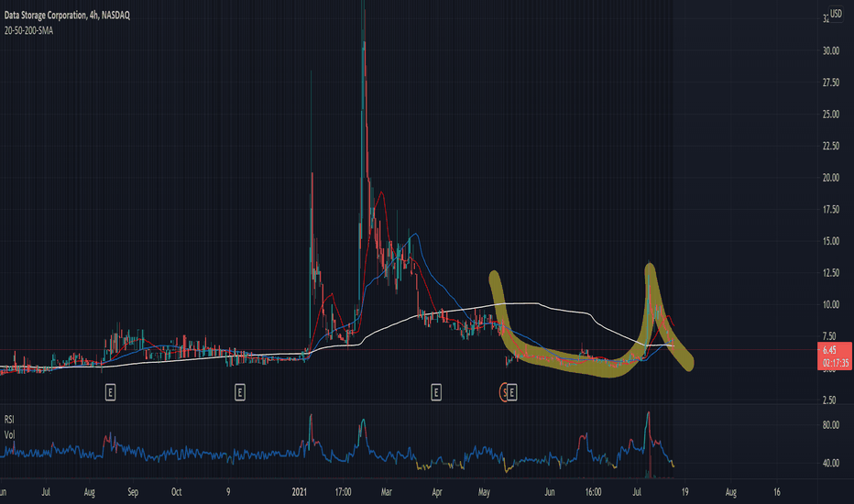
Task: Click the 27.50 price axis label
Action: click(x=830, y=82)
